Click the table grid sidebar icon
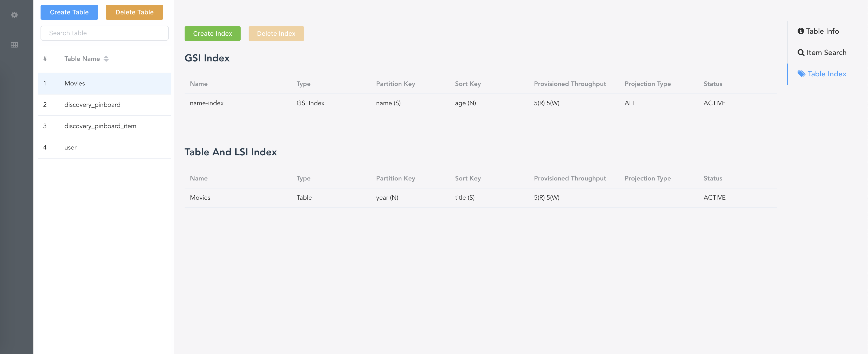 coord(14,45)
